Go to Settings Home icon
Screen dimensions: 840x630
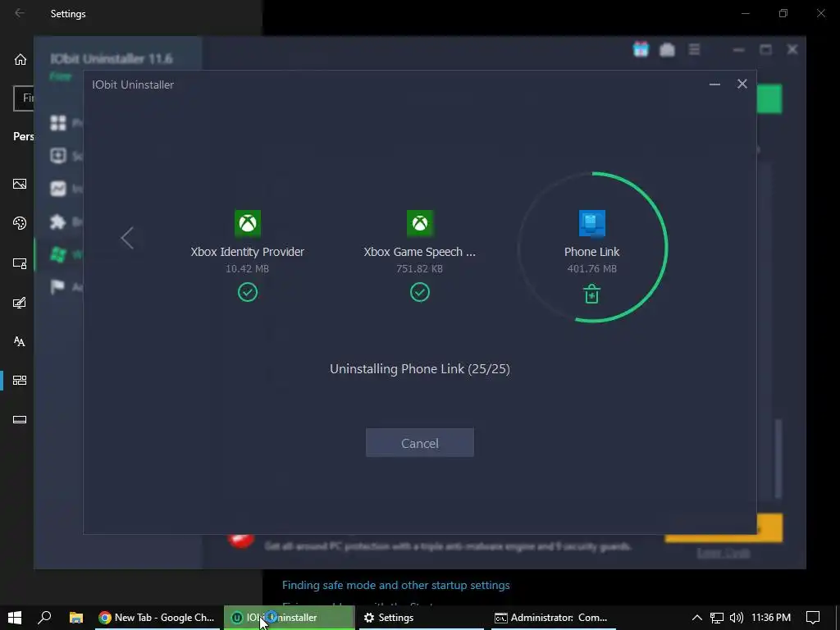20,59
